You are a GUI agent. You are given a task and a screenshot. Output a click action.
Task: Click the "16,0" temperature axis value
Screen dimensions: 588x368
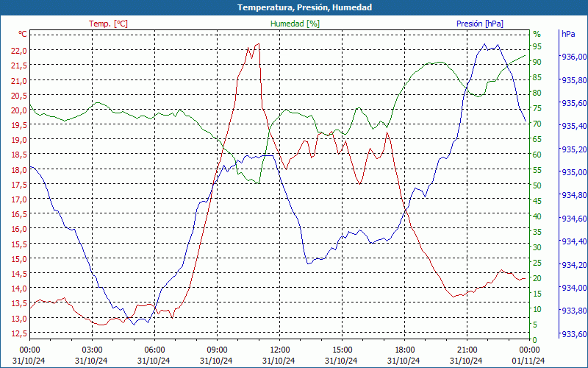18,229
